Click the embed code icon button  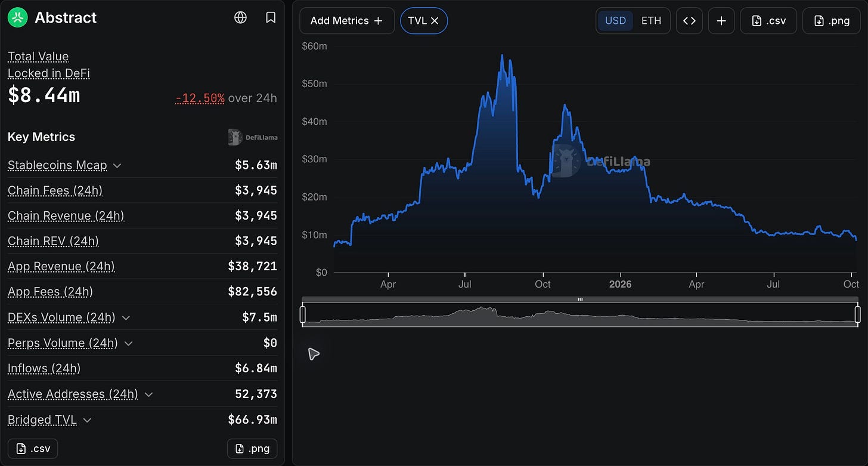689,21
